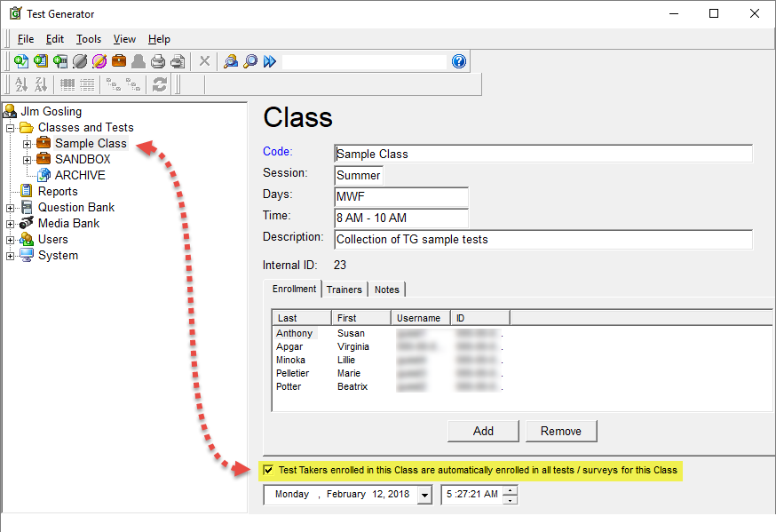Screen dimensions: 776x532
Task: Click the Remove button
Action: click(x=561, y=431)
